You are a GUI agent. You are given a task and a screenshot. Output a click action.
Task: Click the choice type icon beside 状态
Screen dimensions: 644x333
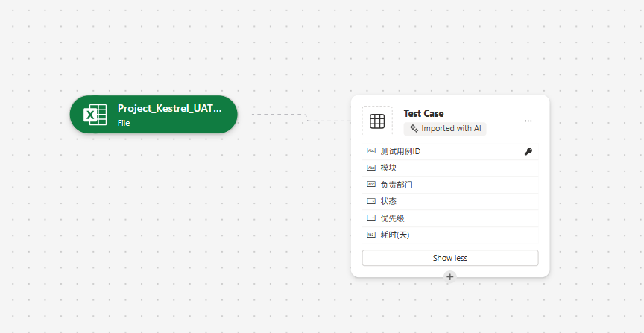click(x=371, y=202)
